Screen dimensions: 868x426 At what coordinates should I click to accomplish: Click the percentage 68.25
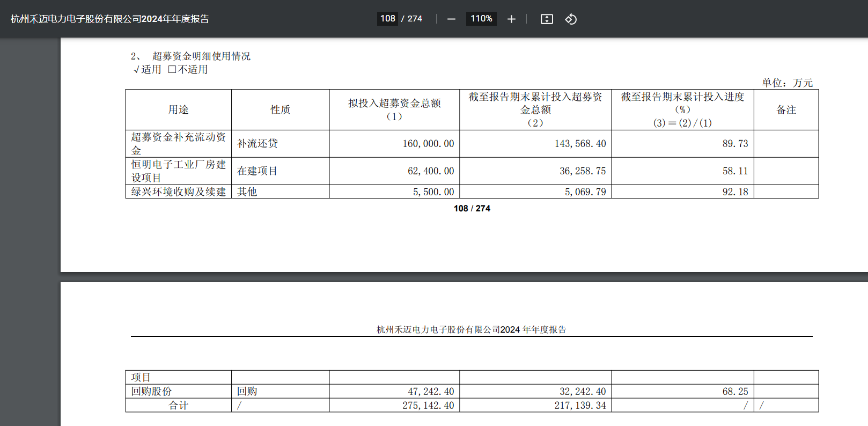click(x=735, y=392)
